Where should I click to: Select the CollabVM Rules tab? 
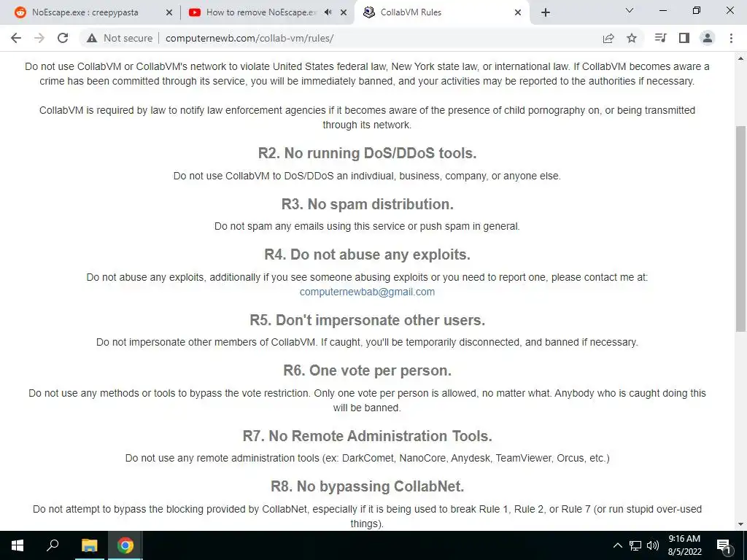pos(441,12)
